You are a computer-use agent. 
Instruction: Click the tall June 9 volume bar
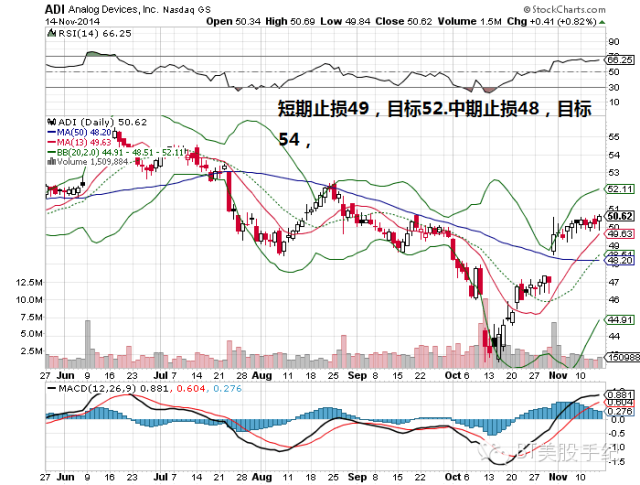(87, 344)
